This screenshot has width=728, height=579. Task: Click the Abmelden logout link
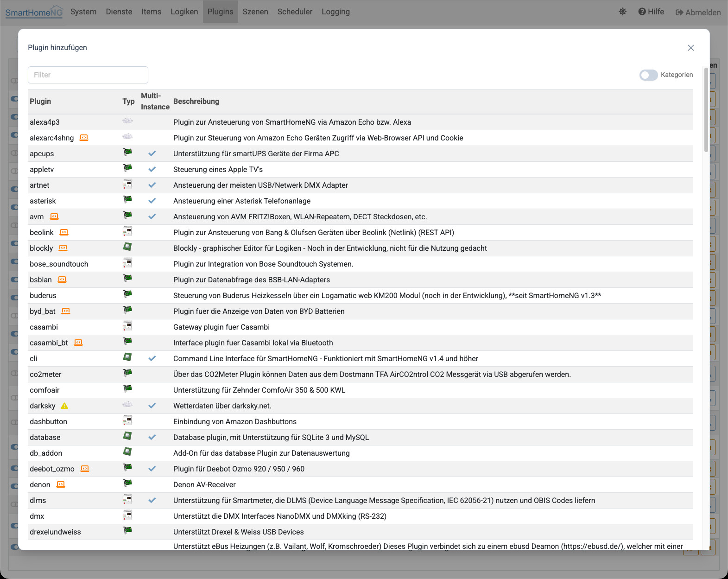point(698,13)
